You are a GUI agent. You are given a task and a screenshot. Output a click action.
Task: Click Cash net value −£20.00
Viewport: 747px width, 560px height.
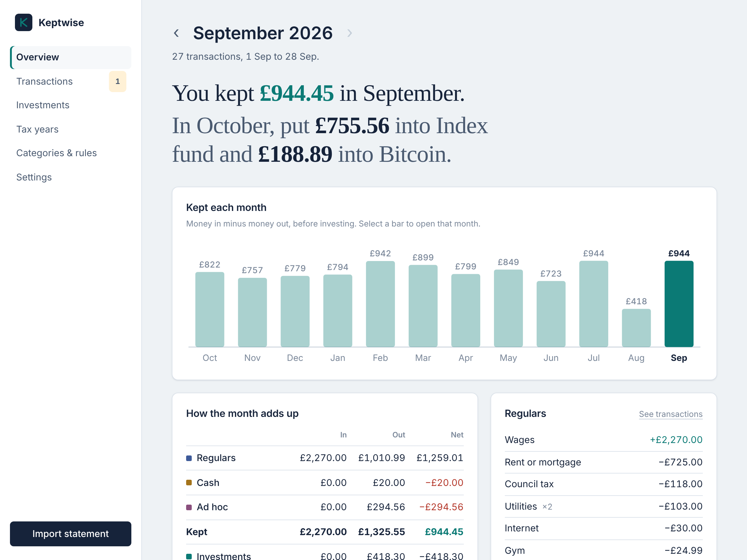coord(444,483)
